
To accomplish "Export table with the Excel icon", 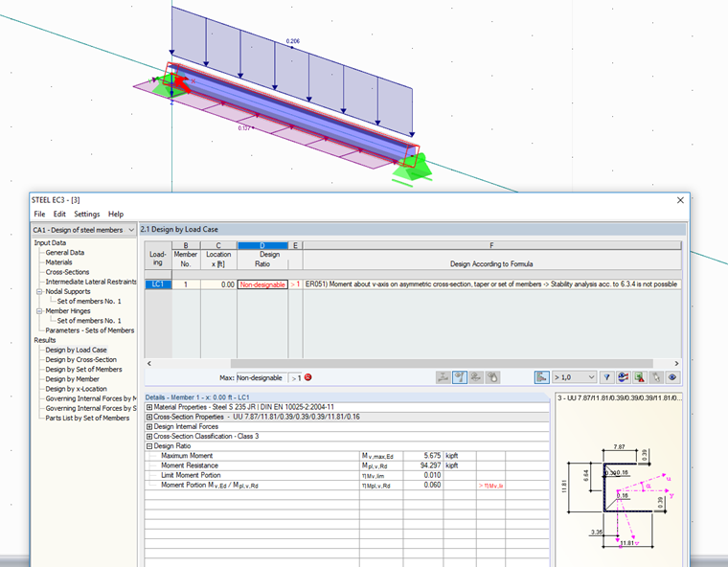I will [640, 377].
